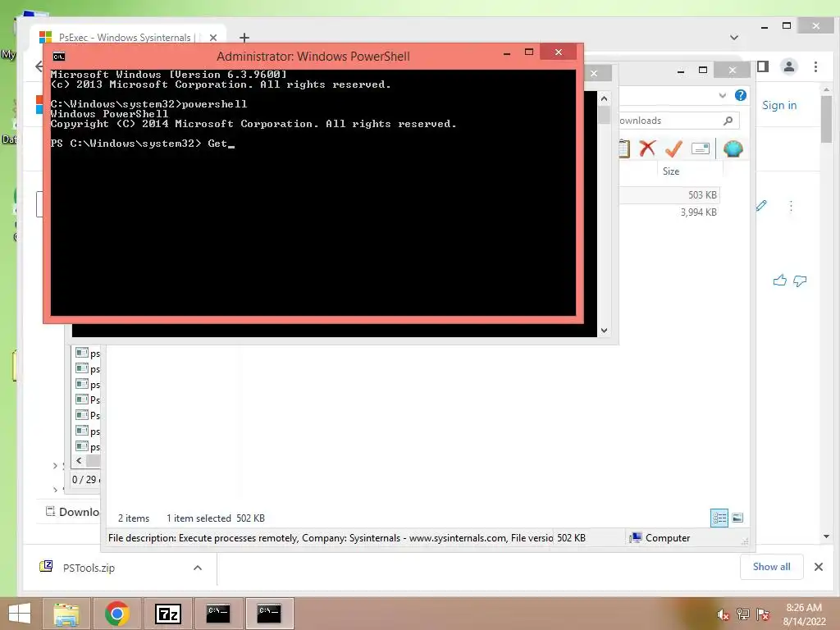Viewport: 840px width, 630px height.
Task: Open the page's vertical three-dot options
Action: click(791, 206)
